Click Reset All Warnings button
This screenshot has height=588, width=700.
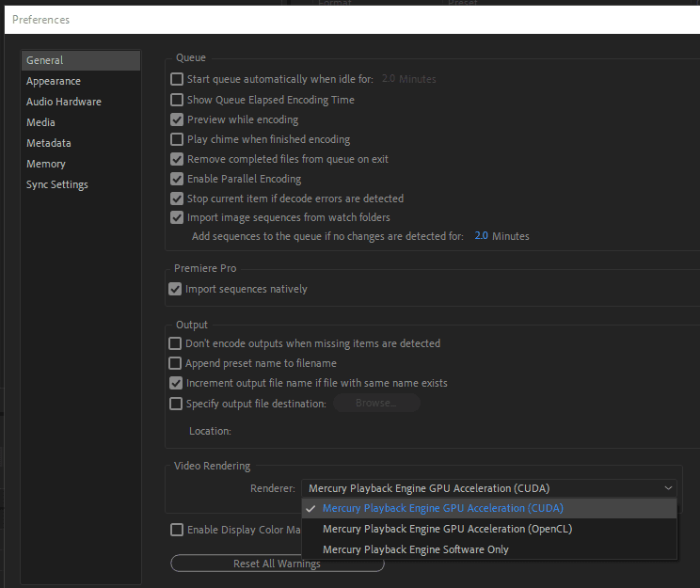(277, 564)
